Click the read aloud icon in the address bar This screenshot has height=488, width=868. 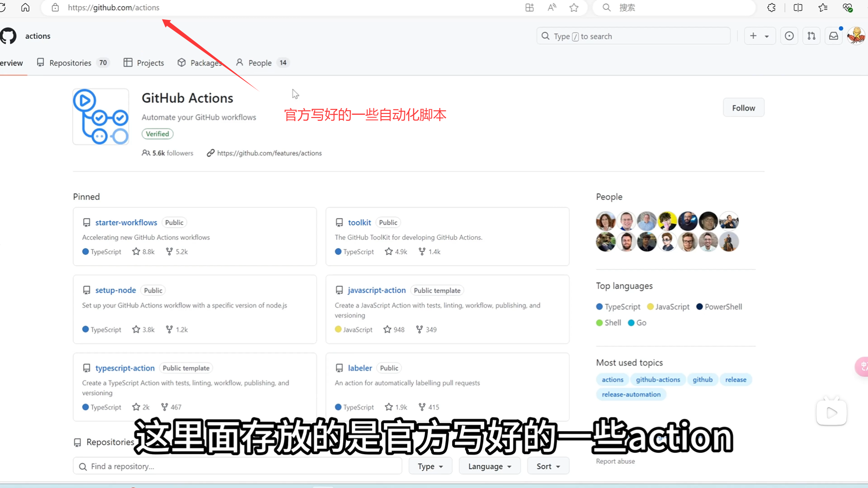point(552,7)
